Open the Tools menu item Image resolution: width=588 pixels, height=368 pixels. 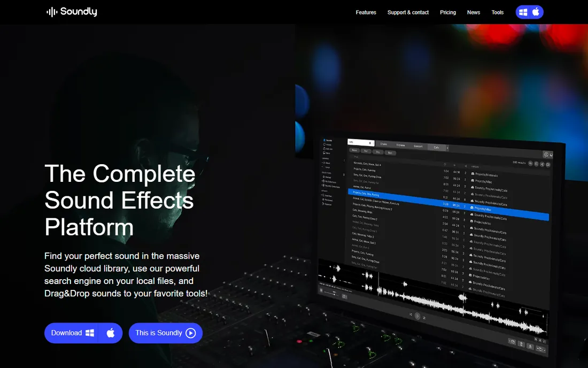pyautogui.click(x=497, y=12)
